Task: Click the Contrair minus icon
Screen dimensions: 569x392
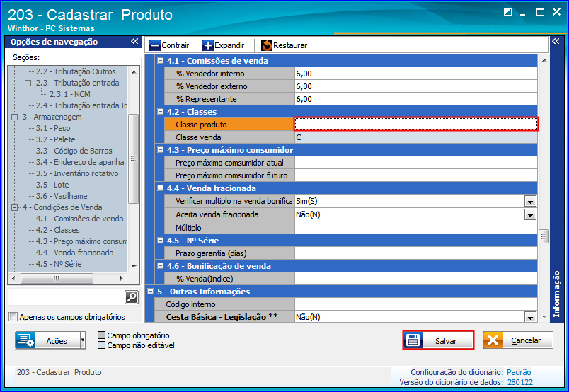Action: 155,45
